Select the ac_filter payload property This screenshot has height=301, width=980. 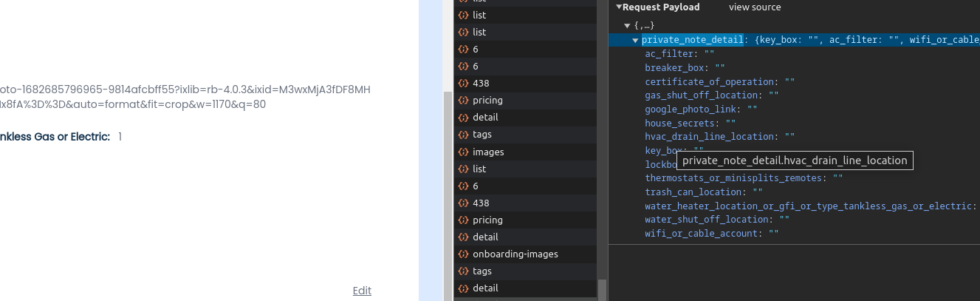pos(671,54)
